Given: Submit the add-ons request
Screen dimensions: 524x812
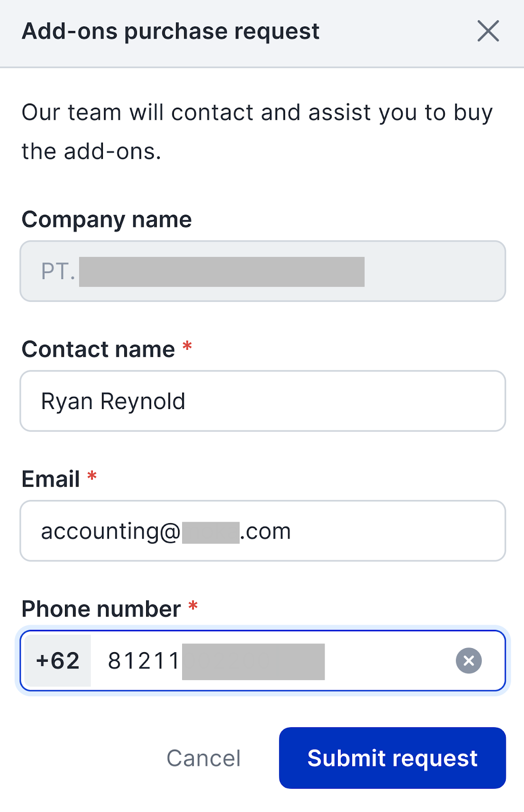Looking at the screenshot, I should [392, 758].
